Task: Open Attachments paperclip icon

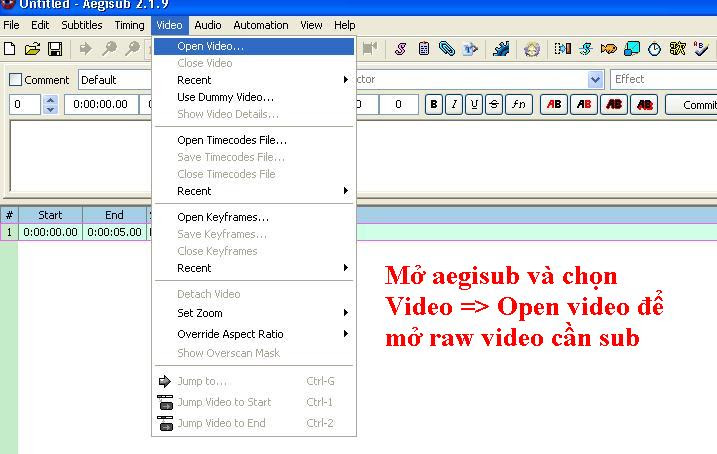Action: pyautogui.click(x=447, y=48)
